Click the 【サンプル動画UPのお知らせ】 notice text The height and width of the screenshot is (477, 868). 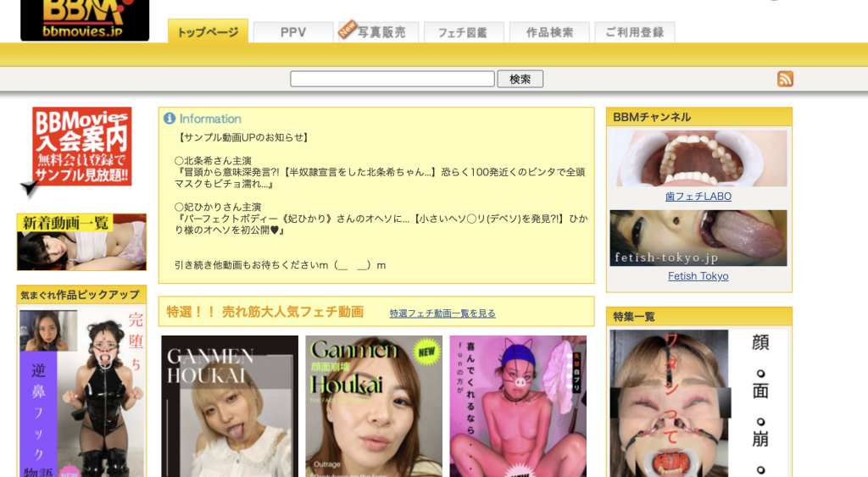point(243,137)
